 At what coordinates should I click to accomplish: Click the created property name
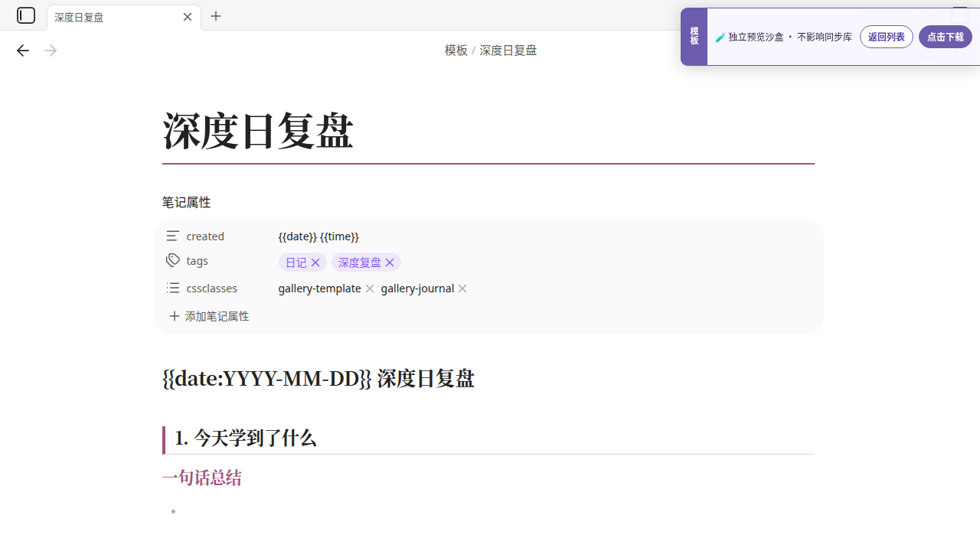click(205, 236)
